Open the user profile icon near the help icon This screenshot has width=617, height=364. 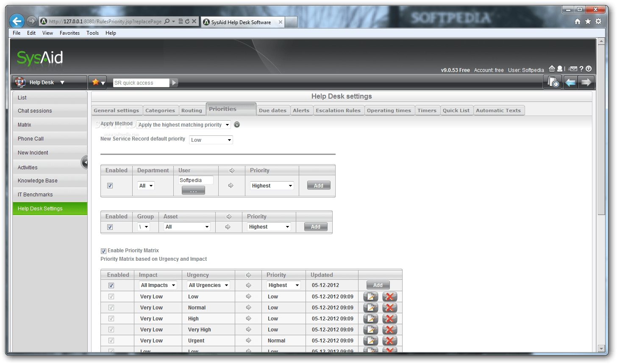[x=560, y=69]
